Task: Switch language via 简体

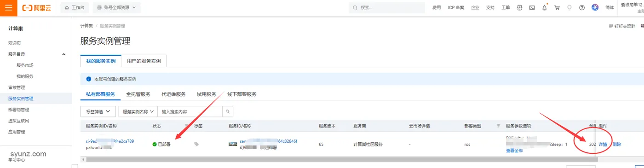Action: click(x=610, y=8)
